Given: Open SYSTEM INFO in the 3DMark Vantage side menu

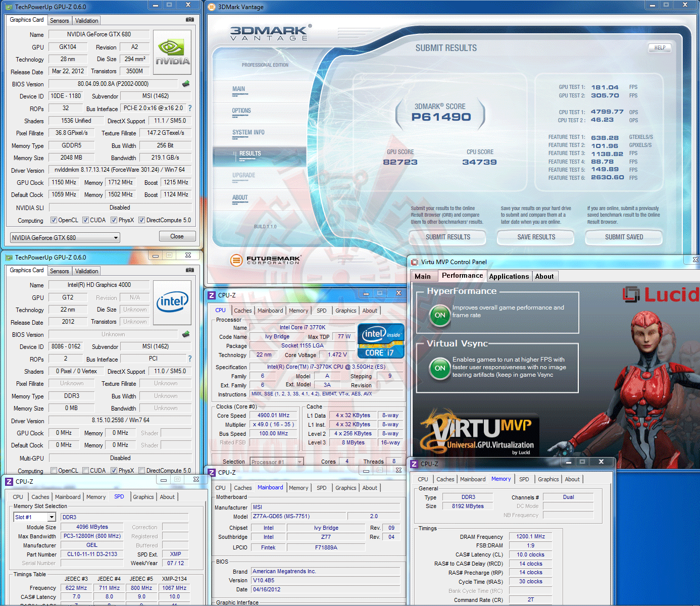Looking at the screenshot, I should tap(248, 132).
